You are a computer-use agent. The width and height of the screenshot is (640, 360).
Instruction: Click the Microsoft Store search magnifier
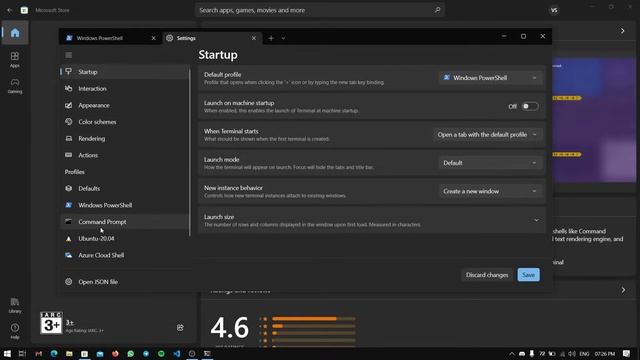pyautogui.click(x=438, y=10)
